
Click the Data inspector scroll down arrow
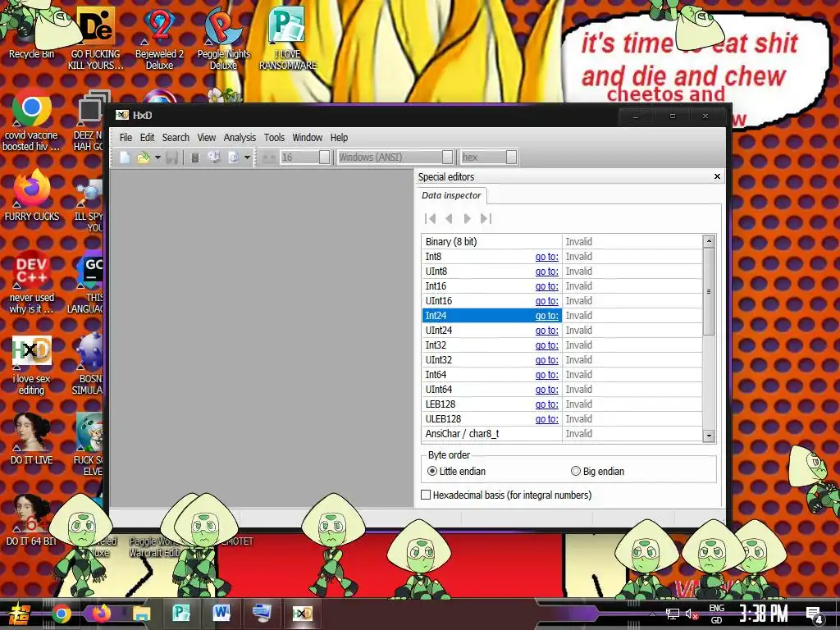click(709, 436)
